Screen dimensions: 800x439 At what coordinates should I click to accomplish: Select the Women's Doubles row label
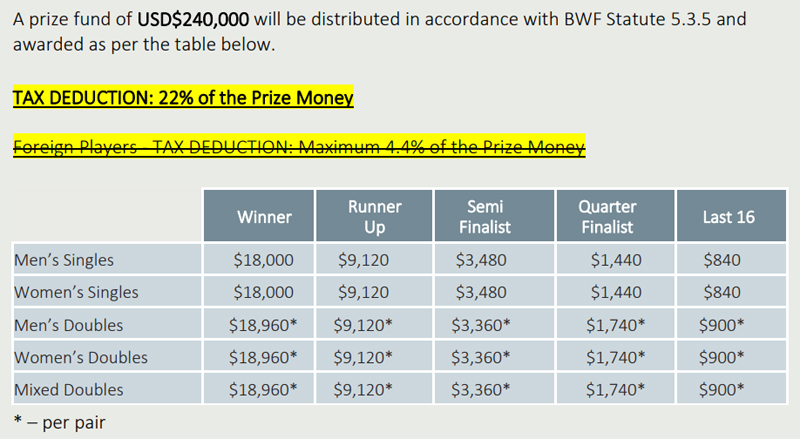pyautogui.click(x=81, y=357)
